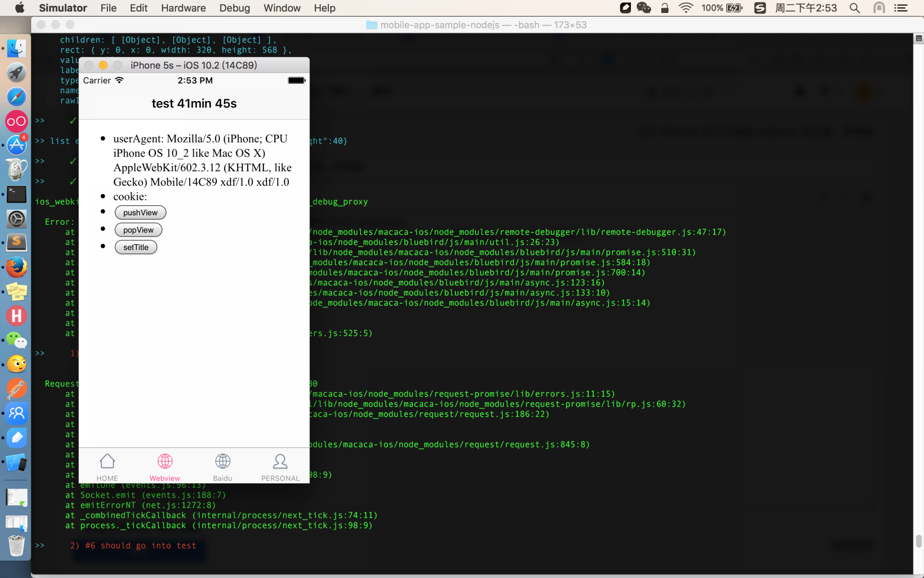Click the lock icon in menu bar
This screenshot has height=578, width=924.
(665, 8)
